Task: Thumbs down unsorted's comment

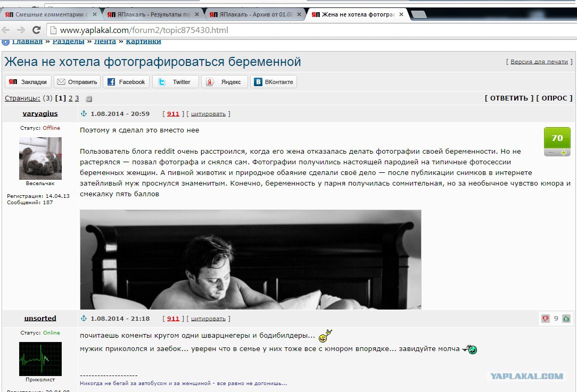Action: (546, 319)
